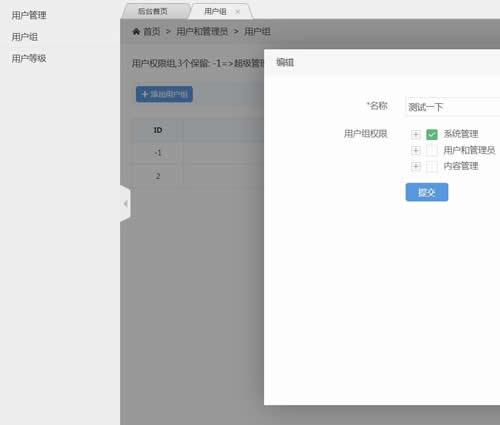The image size is (500, 425).
Task: Select the 用户组 tab
Action: coord(215,11)
